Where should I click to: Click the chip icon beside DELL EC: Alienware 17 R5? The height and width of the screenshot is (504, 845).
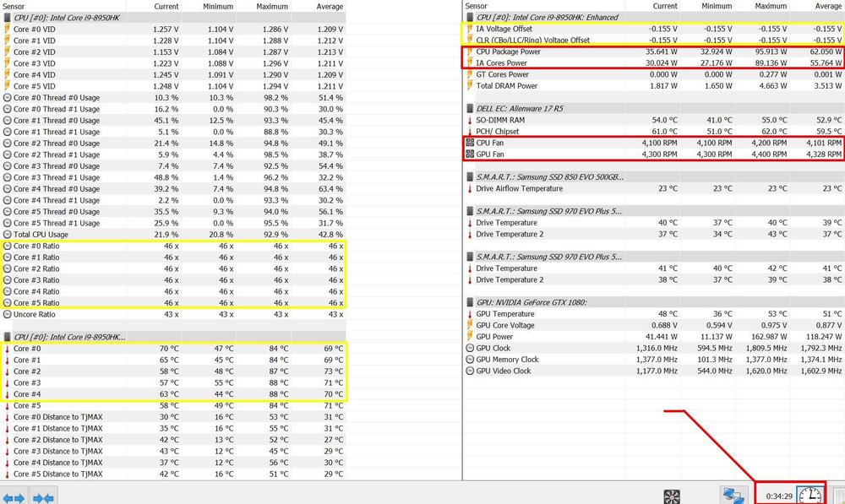click(469, 108)
